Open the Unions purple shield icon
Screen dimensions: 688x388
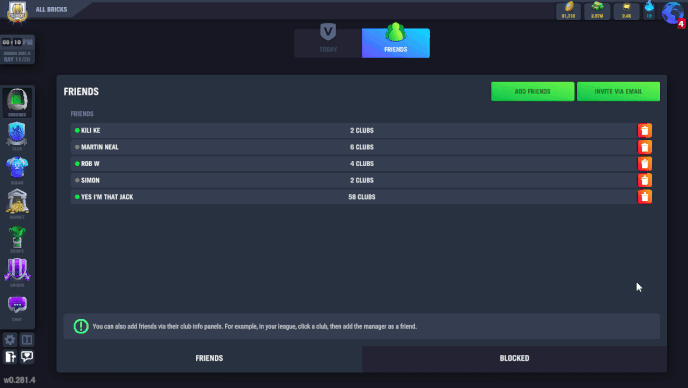click(17, 272)
